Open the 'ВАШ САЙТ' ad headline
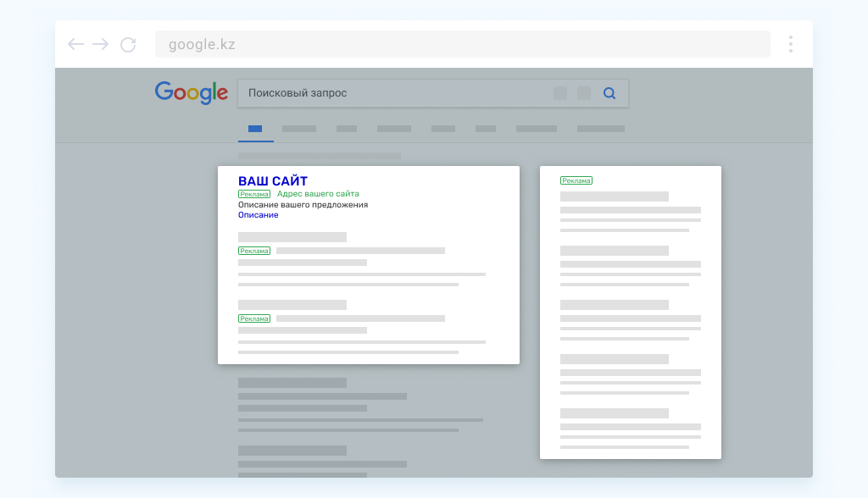This screenshot has height=498, width=868. point(273,181)
